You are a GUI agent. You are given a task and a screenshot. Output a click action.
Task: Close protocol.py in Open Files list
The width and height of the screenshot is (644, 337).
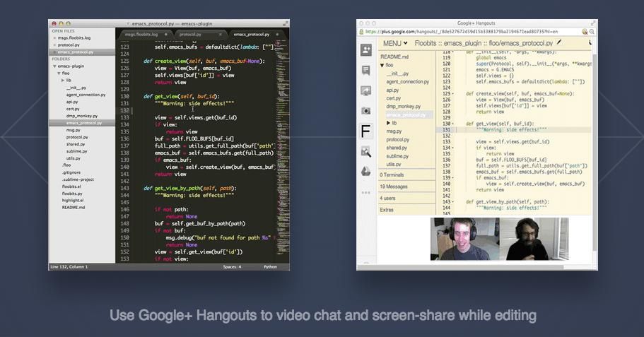click(x=54, y=45)
